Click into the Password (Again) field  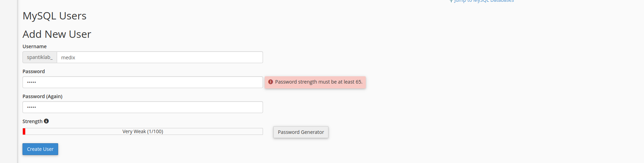click(143, 107)
